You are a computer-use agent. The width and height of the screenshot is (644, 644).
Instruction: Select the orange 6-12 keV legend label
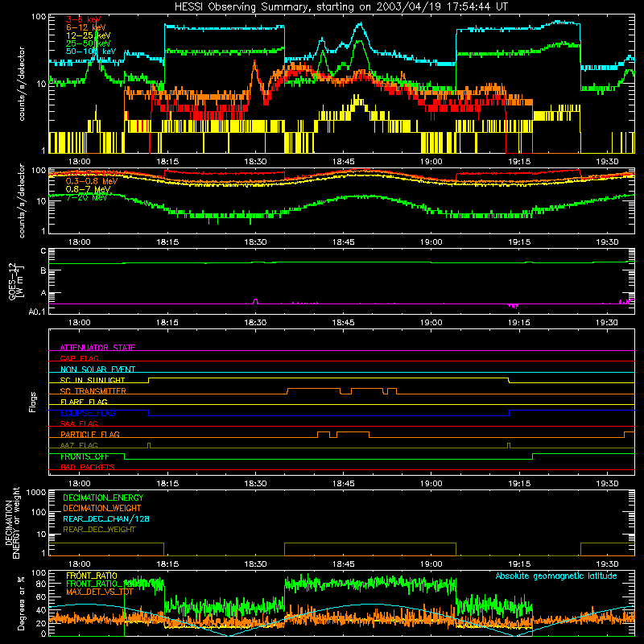85,27
